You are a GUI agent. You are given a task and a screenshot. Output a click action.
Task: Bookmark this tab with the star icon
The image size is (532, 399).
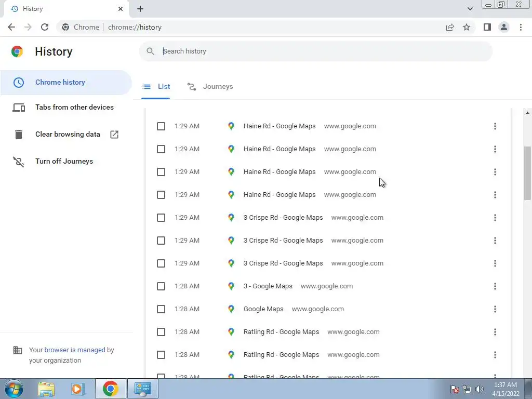click(467, 27)
